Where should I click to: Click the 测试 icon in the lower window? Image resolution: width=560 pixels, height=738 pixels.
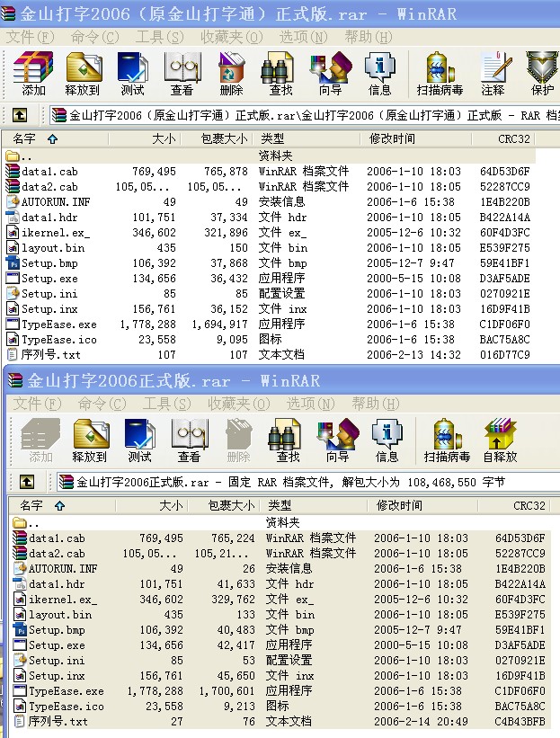[x=139, y=440]
